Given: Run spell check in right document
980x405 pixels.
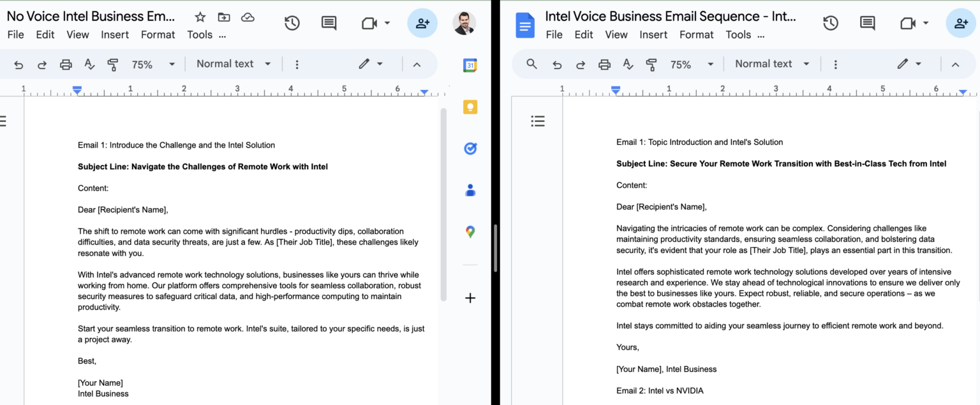Looking at the screenshot, I should pos(628,64).
